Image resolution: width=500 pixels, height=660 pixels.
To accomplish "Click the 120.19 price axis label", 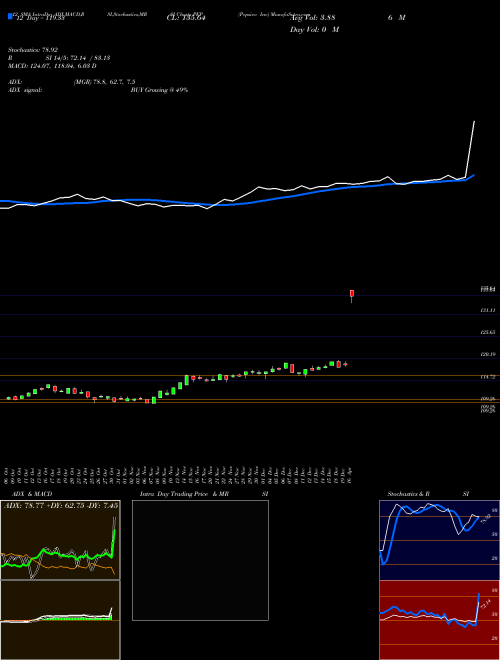I will tap(488, 354).
